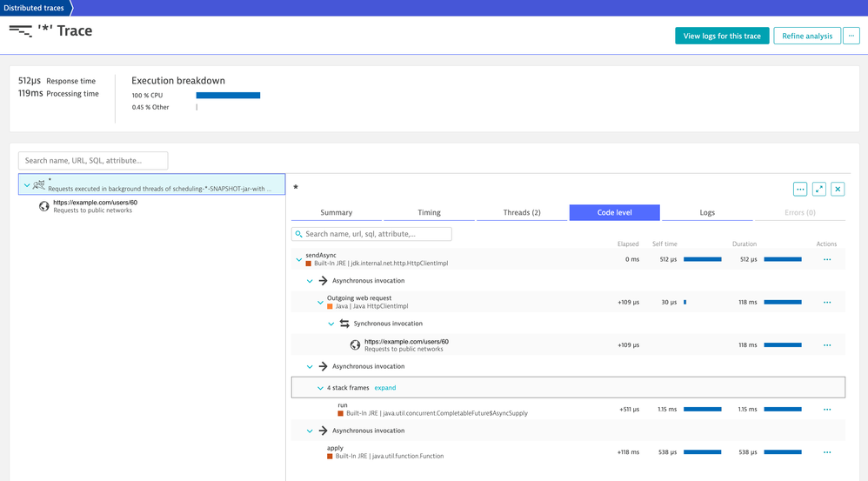Click View logs for this trace button

(722, 36)
